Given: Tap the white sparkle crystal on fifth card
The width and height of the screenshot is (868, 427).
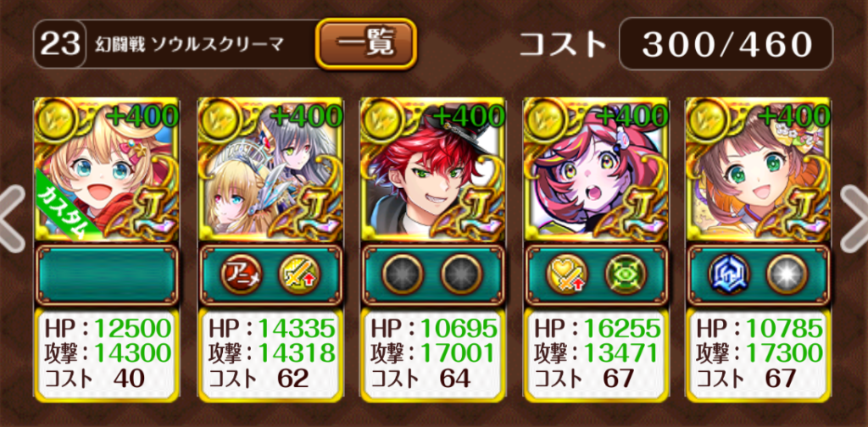Looking at the screenshot, I should [x=787, y=274].
